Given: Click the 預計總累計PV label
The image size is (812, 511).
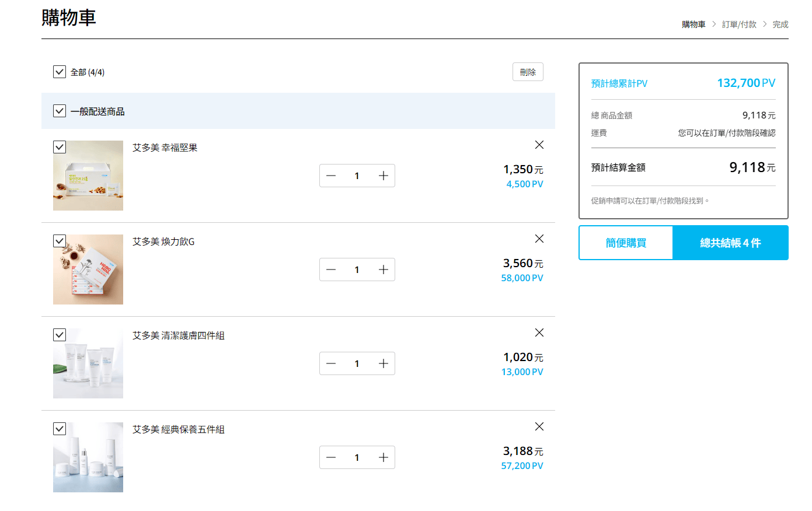Looking at the screenshot, I should coord(619,83).
